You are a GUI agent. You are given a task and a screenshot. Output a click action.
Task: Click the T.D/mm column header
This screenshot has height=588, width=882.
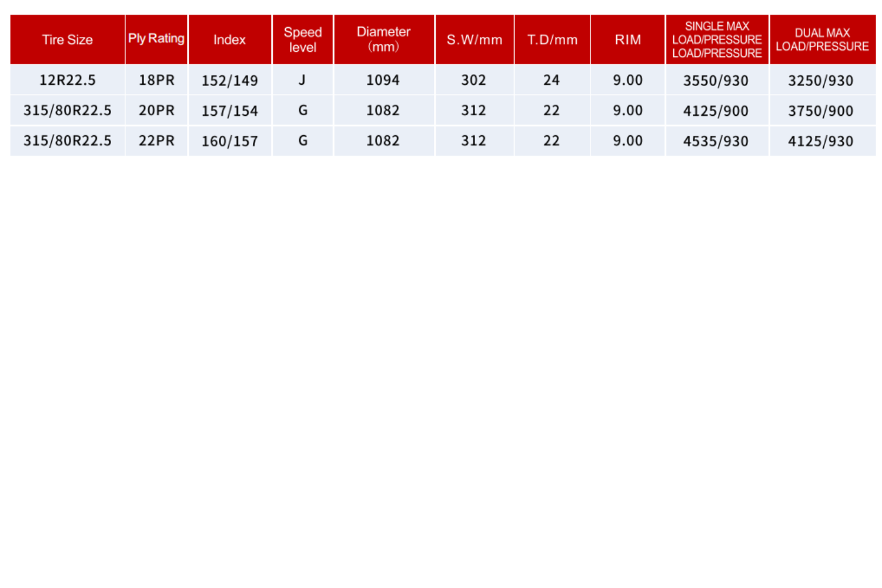pyautogui.click(x=552, y=39)
